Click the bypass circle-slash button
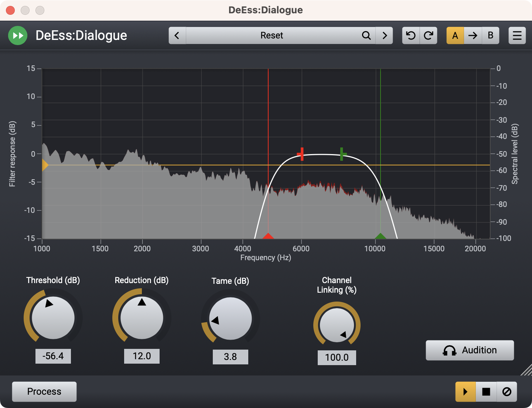 (x=507, y=391)
